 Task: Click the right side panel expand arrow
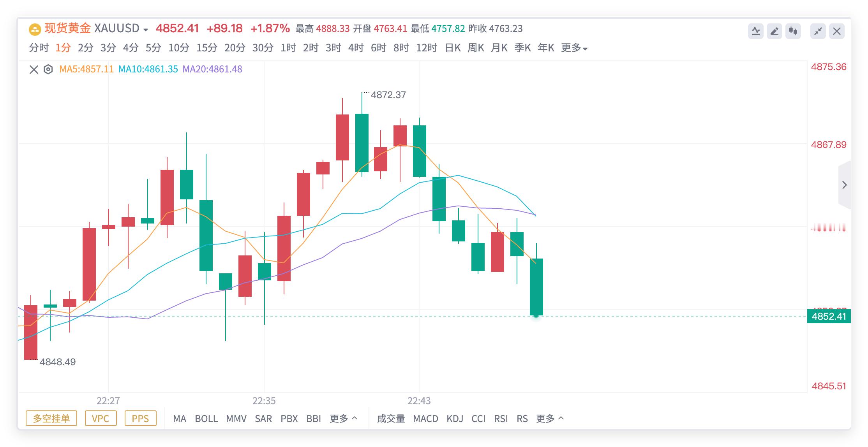click(x=844, y=185)
